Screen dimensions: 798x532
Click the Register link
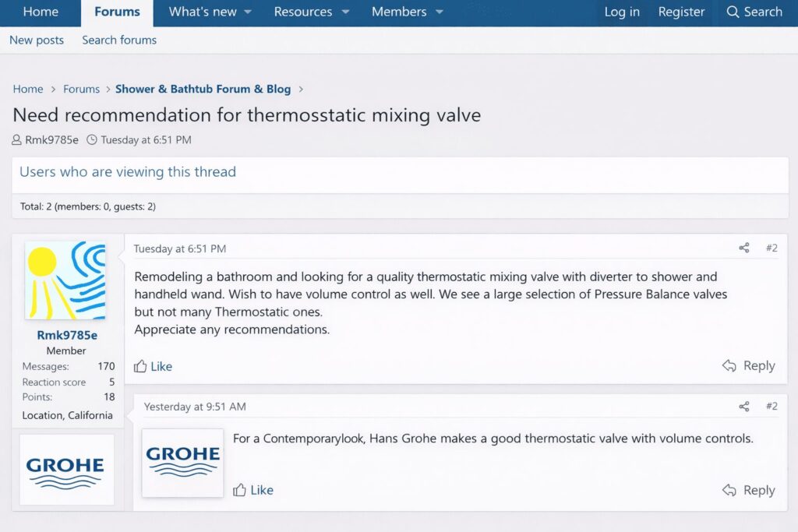point(681,12)
